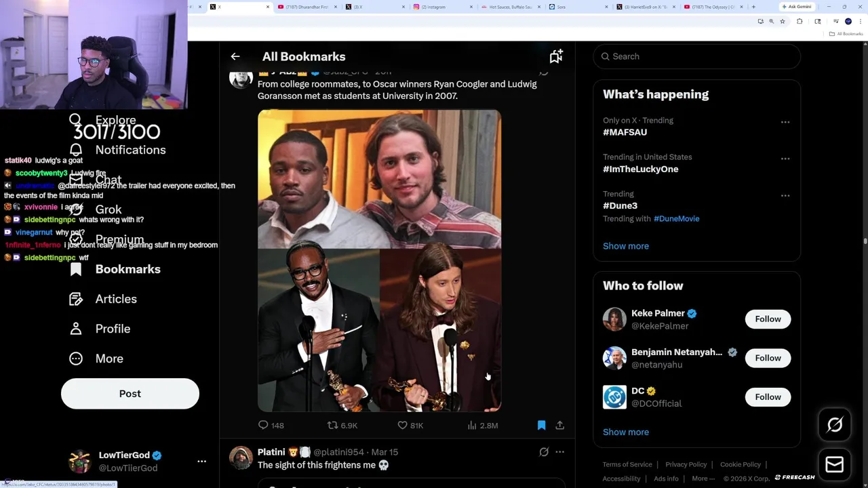Open more options for #ImTheLuckyOne trend
This screenshot has width=868, height=488.
click(785, 159)
